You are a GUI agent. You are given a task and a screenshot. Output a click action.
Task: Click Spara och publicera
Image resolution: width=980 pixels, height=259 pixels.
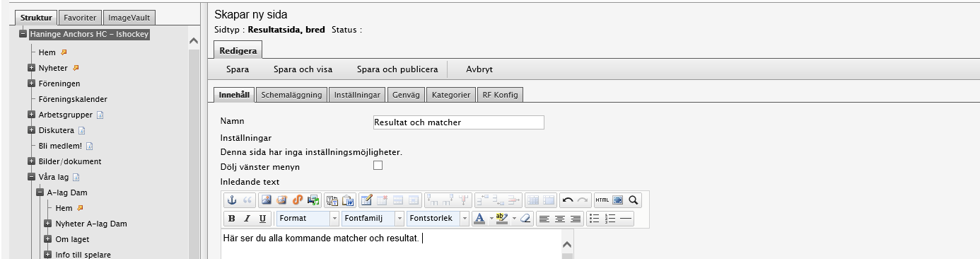[397, 69]
